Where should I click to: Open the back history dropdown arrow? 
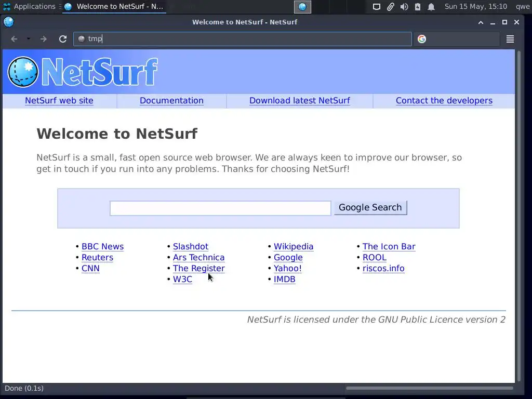(x=29, y=38)
